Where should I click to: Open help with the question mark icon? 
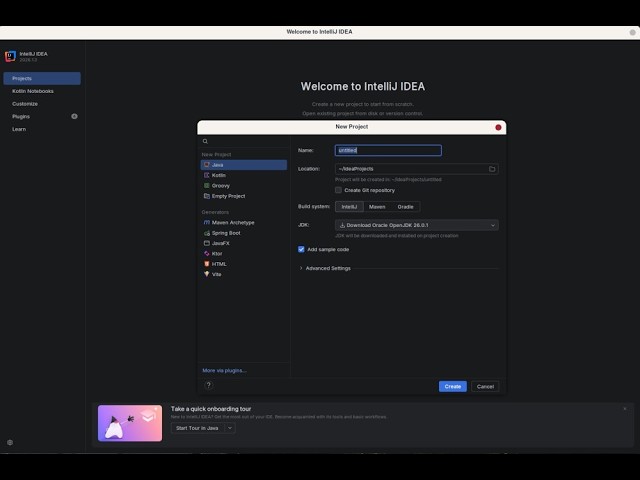pos(209,385)
